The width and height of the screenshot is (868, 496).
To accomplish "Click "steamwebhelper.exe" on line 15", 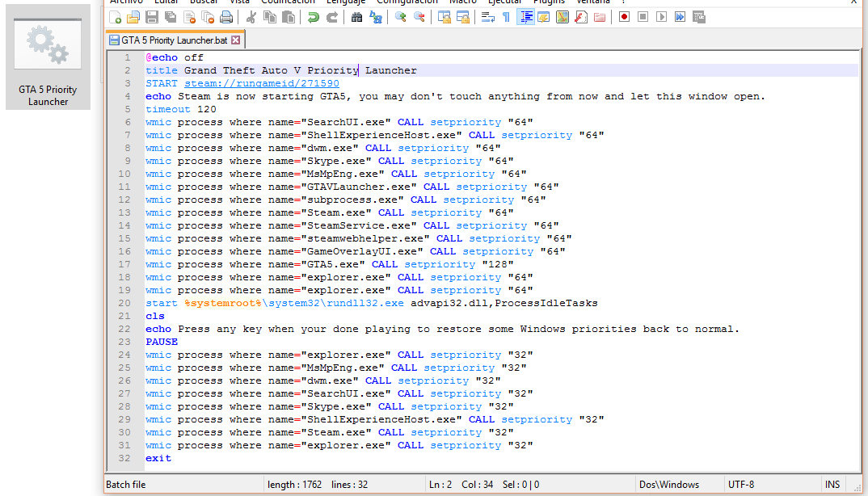I will tap(365, 238).
